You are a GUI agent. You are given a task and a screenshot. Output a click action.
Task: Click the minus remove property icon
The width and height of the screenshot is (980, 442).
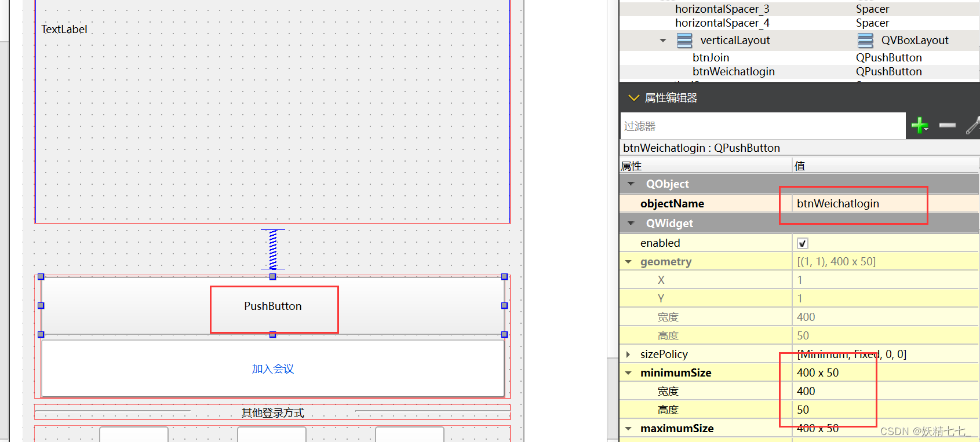pos(948,125)
